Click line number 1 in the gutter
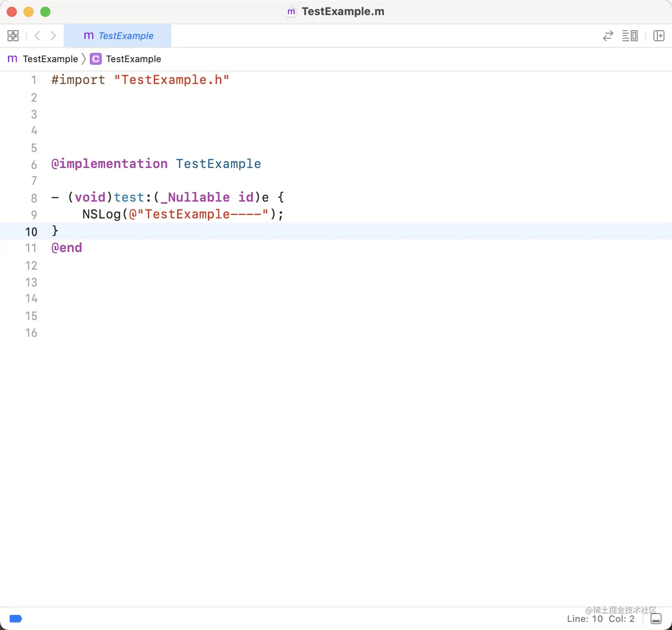Screen dimensions: 672x630 point(34,80)
